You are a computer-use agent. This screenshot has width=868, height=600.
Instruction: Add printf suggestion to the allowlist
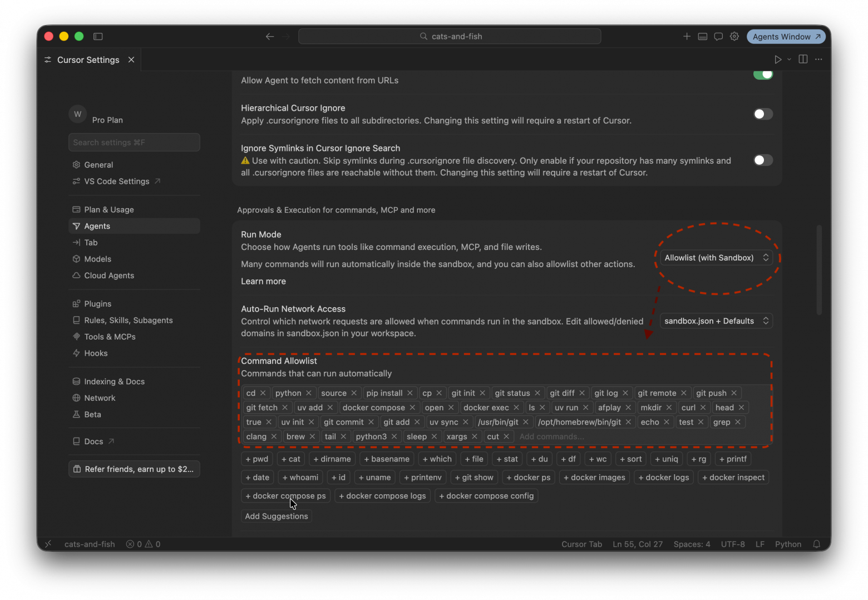click(x=733, y=459)
